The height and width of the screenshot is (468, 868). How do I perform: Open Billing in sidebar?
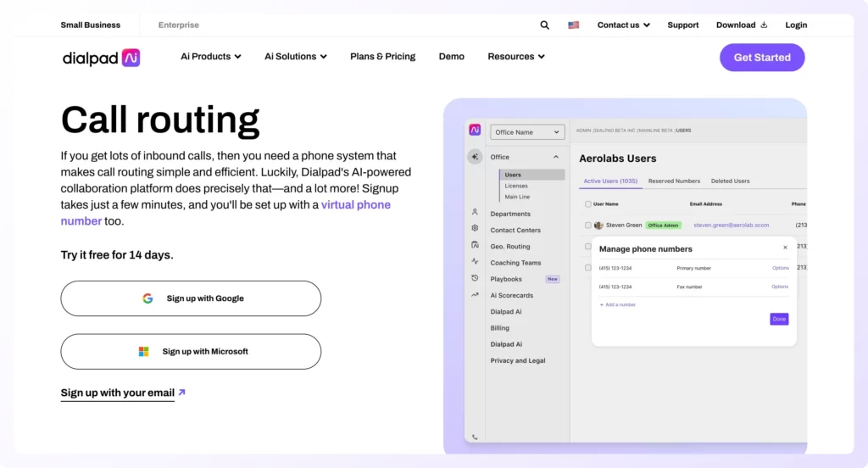(499, 328)
